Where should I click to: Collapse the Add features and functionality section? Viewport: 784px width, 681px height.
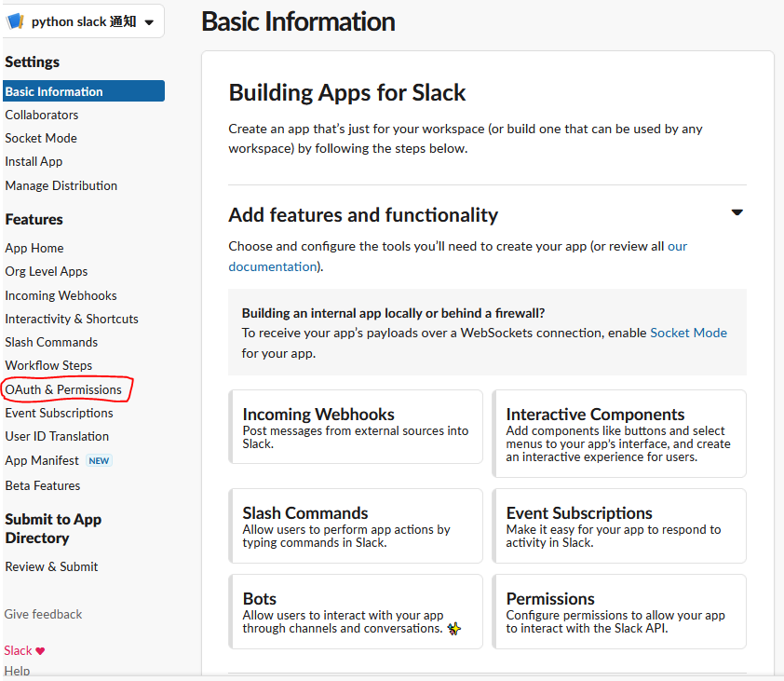coord(737,212)
